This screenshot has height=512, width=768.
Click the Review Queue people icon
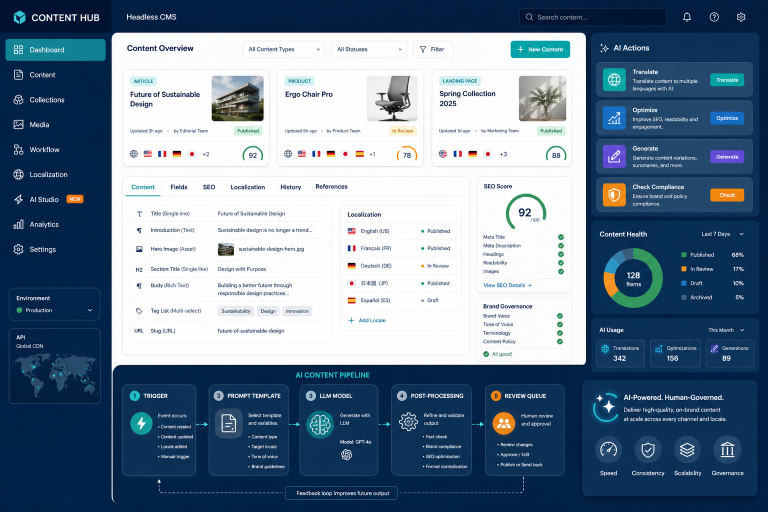tap(504, 423)
